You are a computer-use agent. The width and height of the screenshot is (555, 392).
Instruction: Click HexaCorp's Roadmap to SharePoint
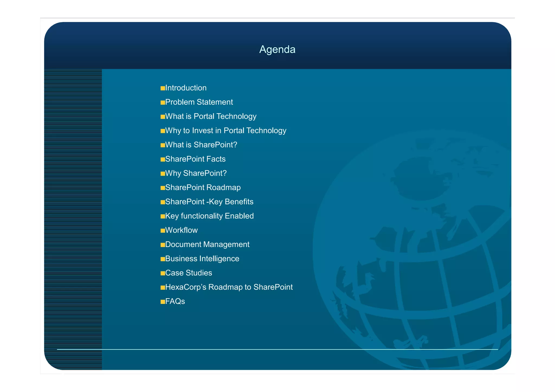pyautogui.click(x=229, y=287)
